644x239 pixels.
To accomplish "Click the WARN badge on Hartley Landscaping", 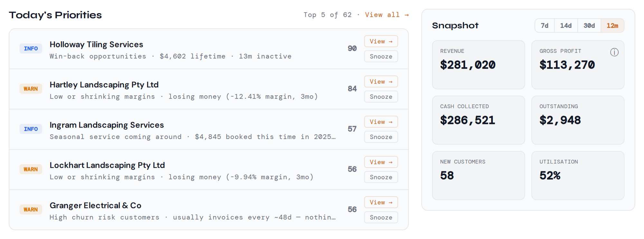I will (31, 89).
